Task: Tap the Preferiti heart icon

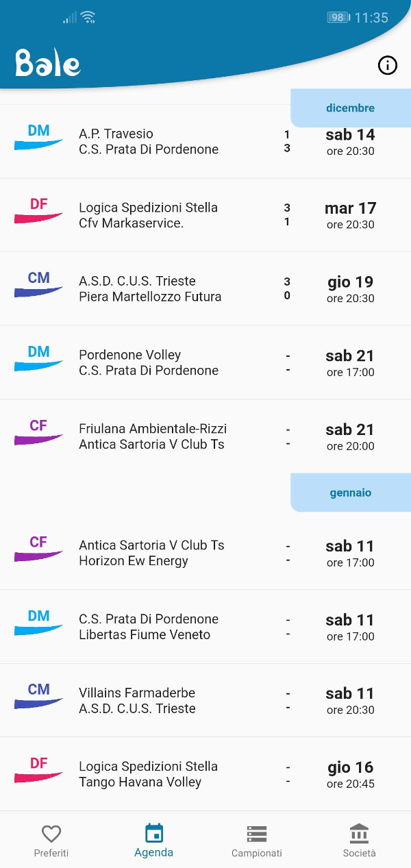Action: point(51,834)
